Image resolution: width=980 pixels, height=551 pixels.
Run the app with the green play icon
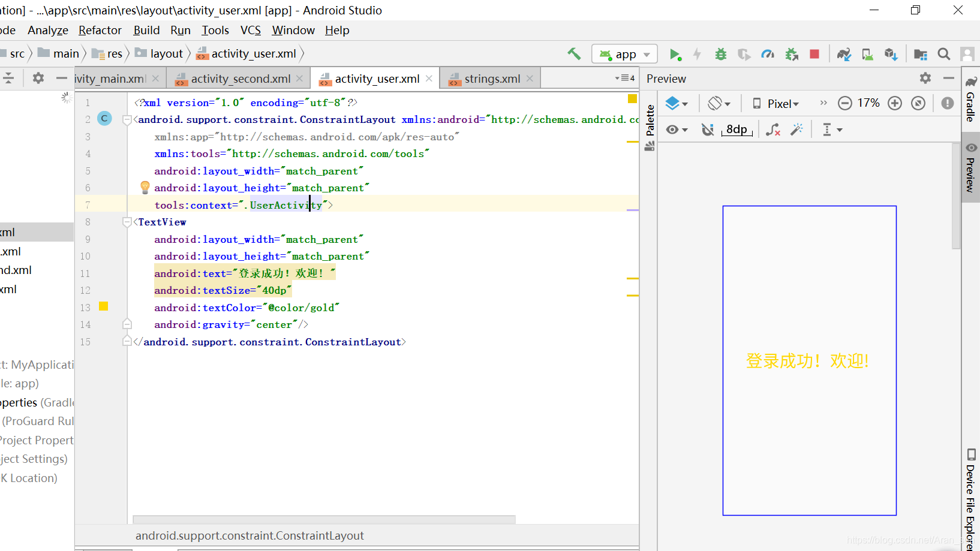pos(675,55)
